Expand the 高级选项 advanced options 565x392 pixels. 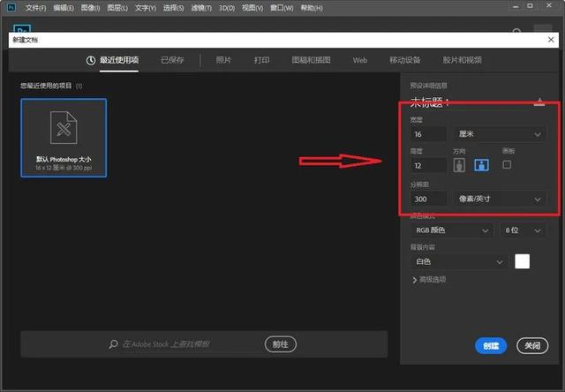point(429,280)
